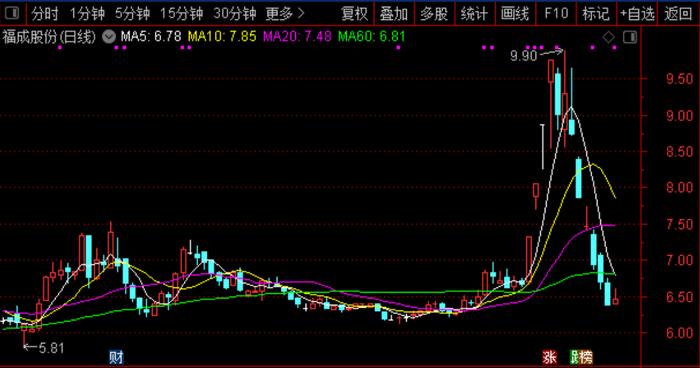Select the 15分钟 chart period
The width and height of the screenshot is (700, 368).
(181, 14)
